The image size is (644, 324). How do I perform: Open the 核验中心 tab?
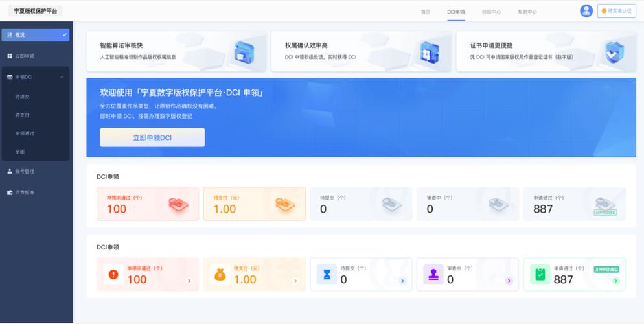pyautogui.click(x=491, y=12)
